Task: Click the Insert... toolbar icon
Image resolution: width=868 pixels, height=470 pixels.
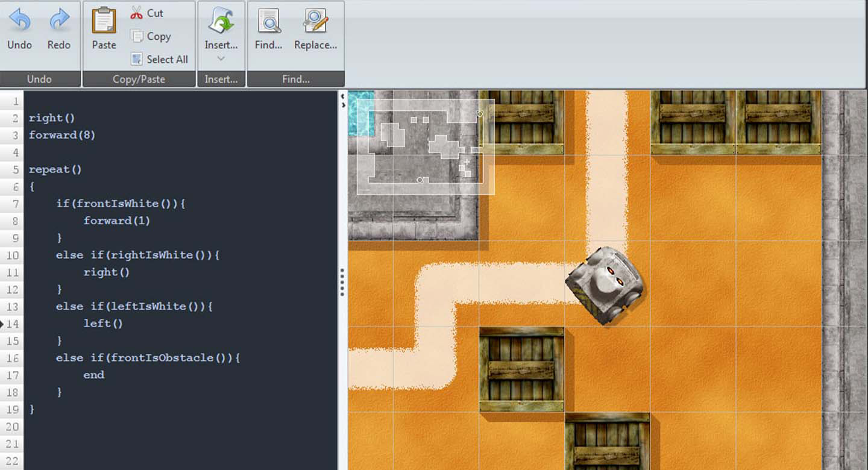Action: (221, 21)
